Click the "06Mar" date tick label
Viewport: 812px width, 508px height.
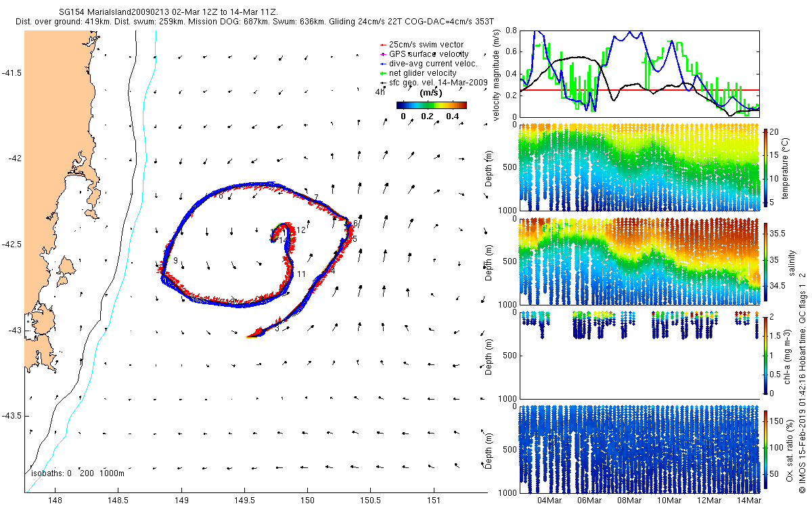589,501
